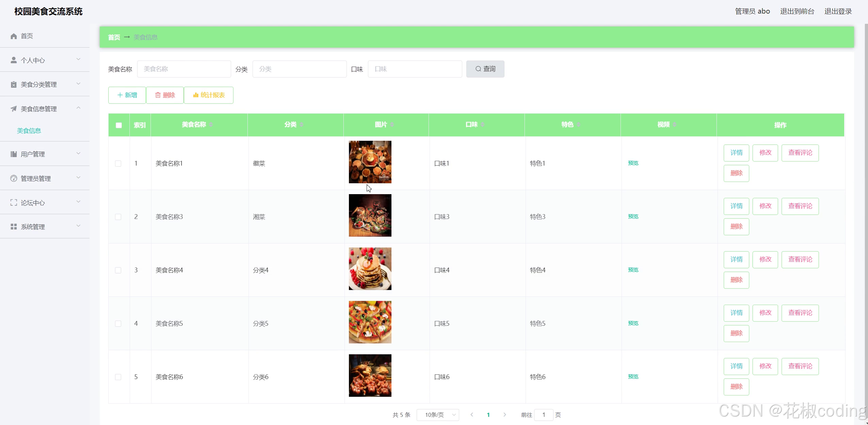Click the 系统管理 grid icon

[14, 227]
